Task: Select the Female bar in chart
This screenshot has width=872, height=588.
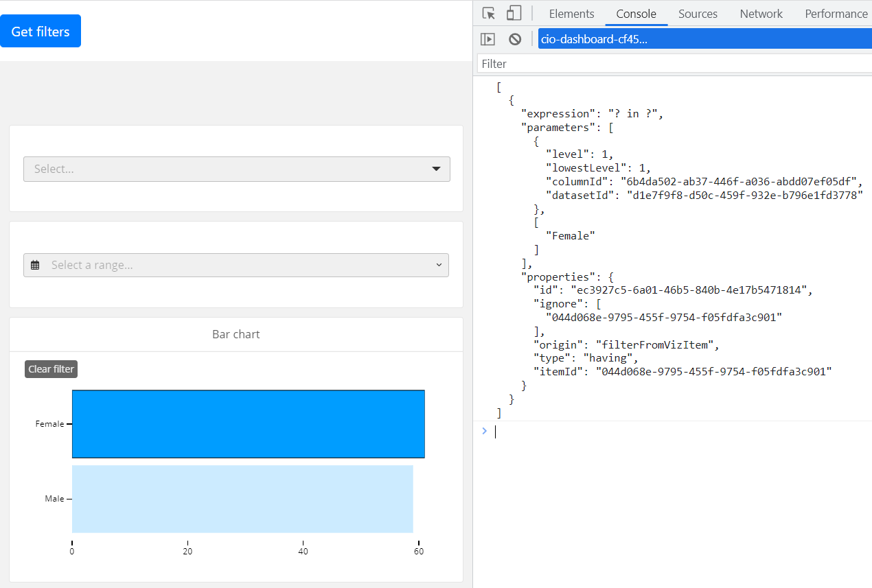Action: (248, 424)
